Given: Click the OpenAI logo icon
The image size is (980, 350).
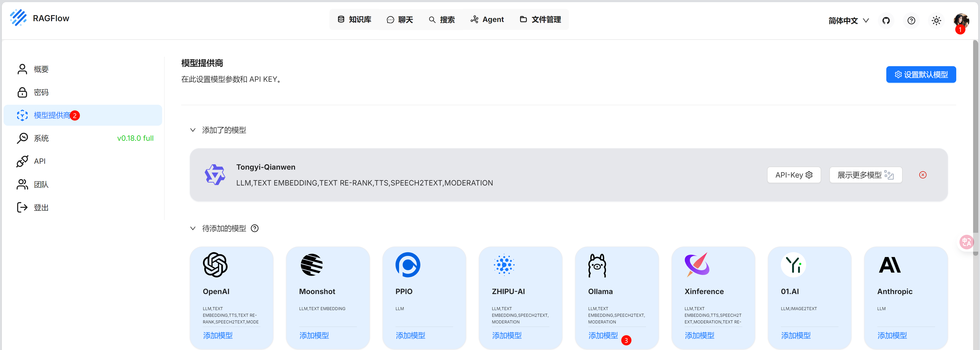Looking at the screenshot, I should (x=215, y=265).
